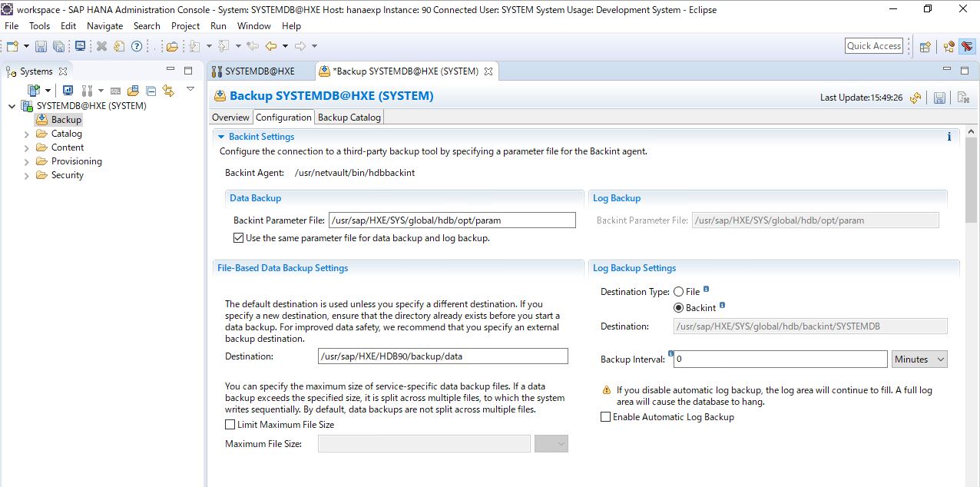The image size is (980, 487).
Task: Close the Backup SYSTEMDB@HXE (SYSTEM) editor tab
Action: point(488,71)
